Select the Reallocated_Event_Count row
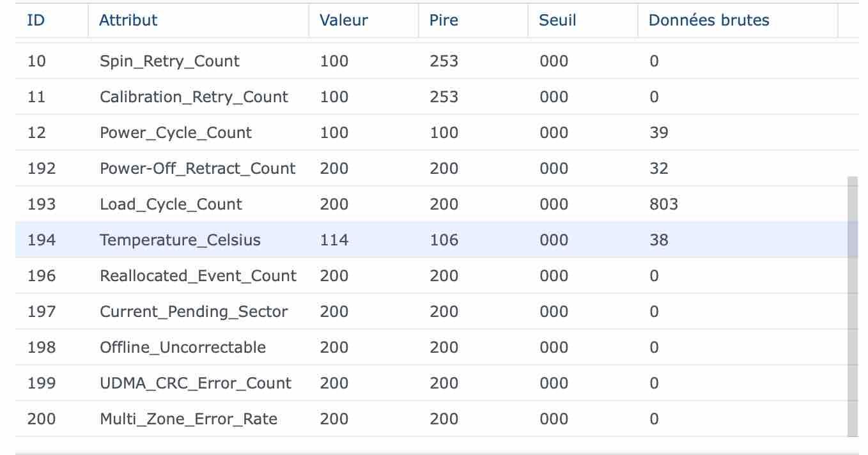 [x=431, y=276]
